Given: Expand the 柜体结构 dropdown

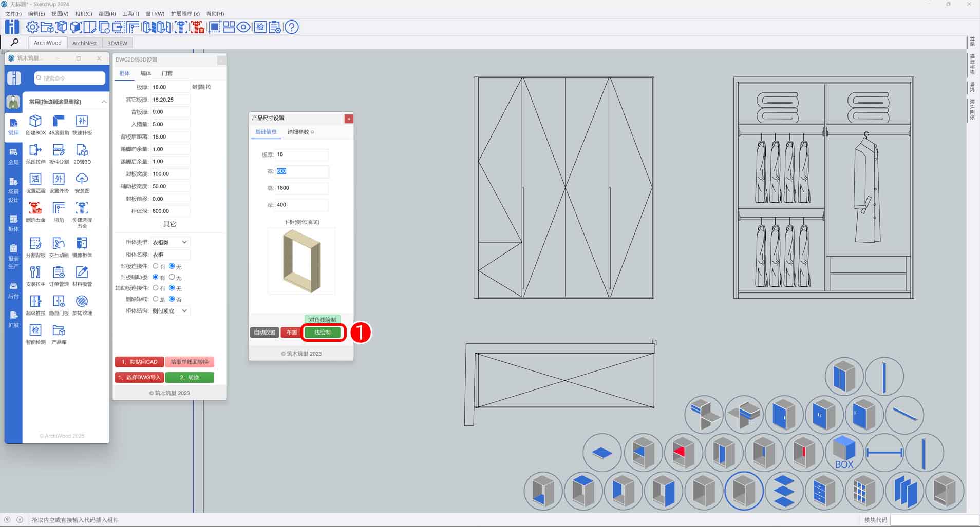Looking at the screenshot, I should pos(170,311).
